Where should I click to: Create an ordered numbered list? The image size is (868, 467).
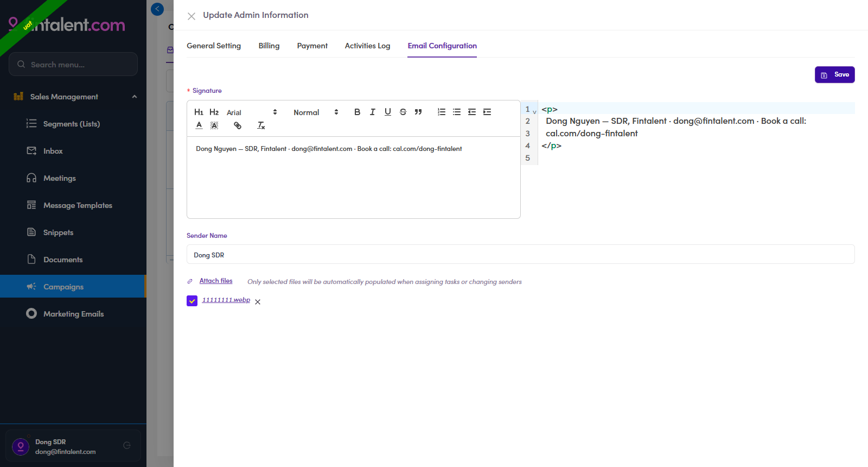(442, 112)
